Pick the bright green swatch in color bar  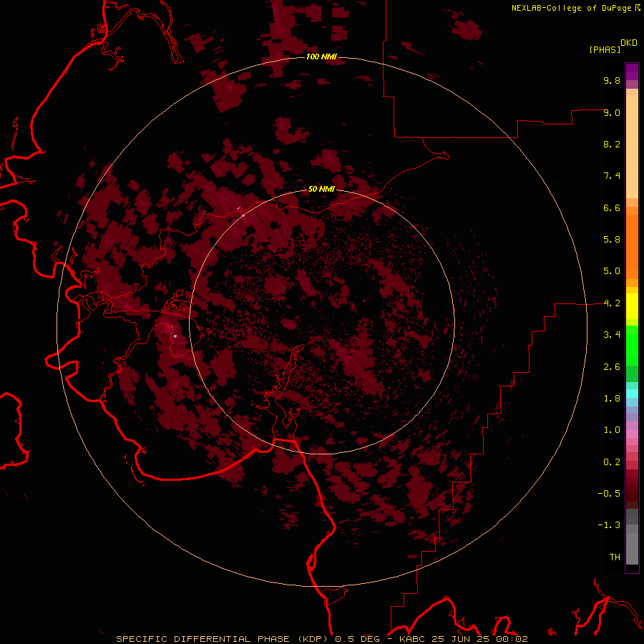[x=632, y=345]
